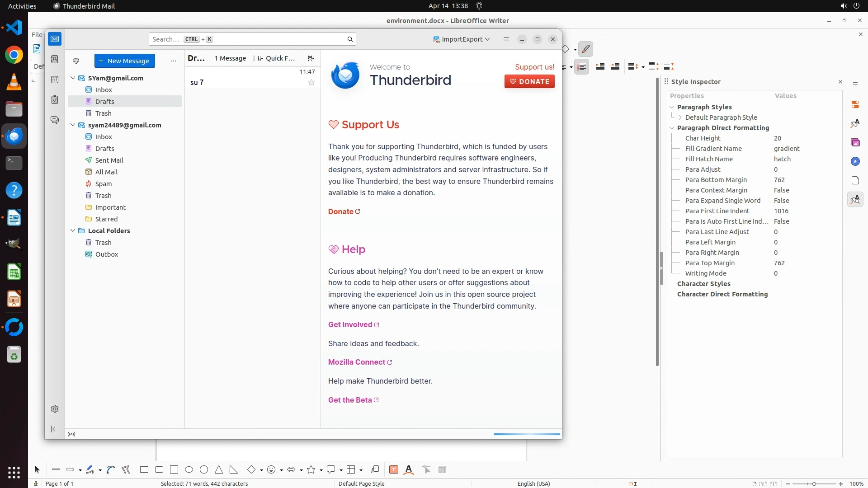
Task: Collapse the spaces toolbar arrow icon
Action: tap(55, 429)
